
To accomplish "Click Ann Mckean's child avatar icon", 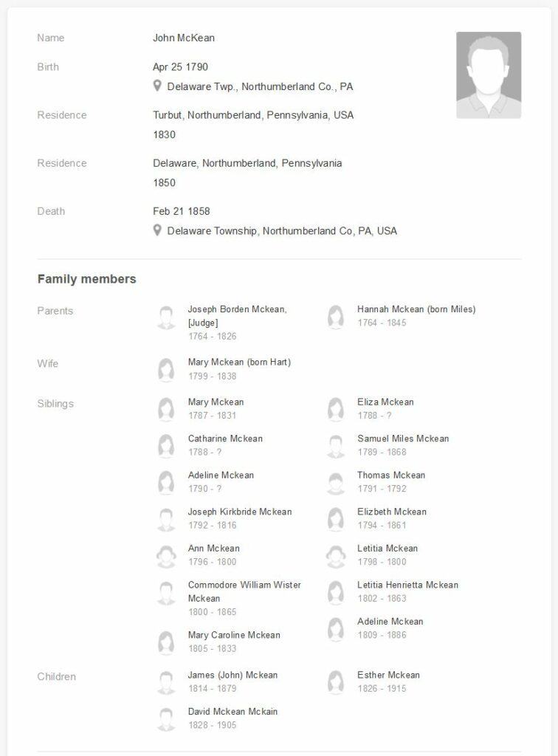I will click(x=166, y=555).
